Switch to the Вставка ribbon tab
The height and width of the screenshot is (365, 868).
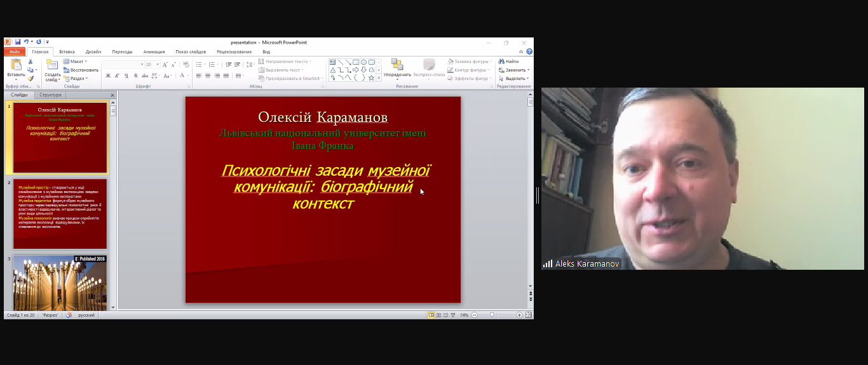(67, 52)
